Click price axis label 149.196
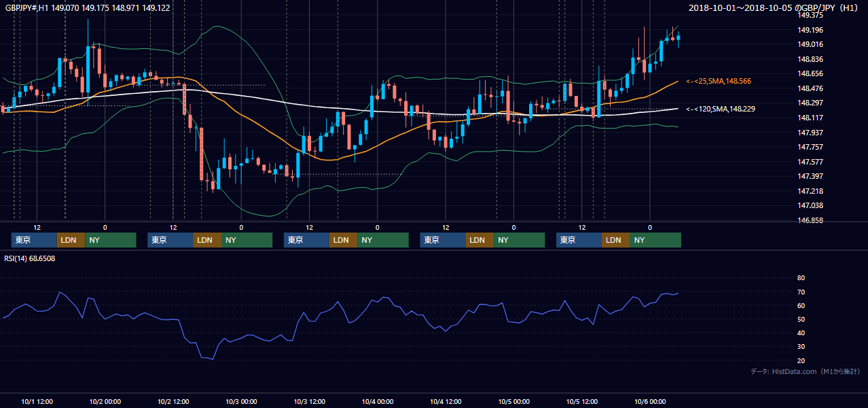The image size is (868, 408). coord(810,30)
